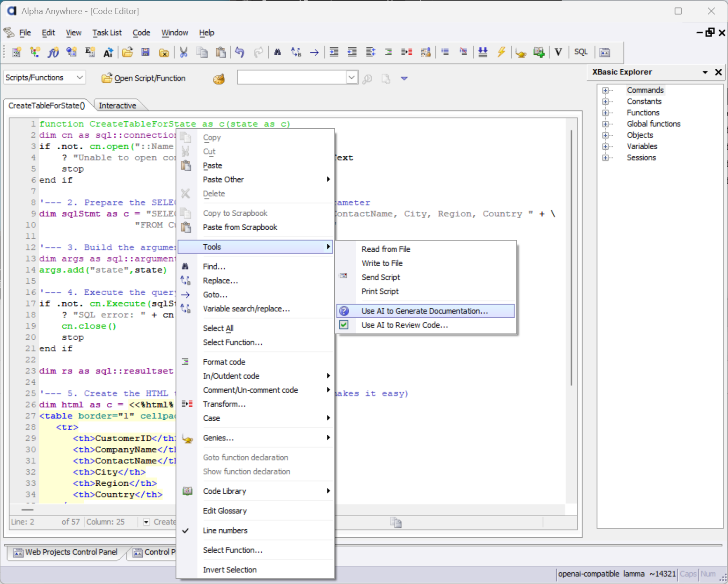Click the bold V toolbar icon
This screenshot has height=584, width=728.
point(558,52)
